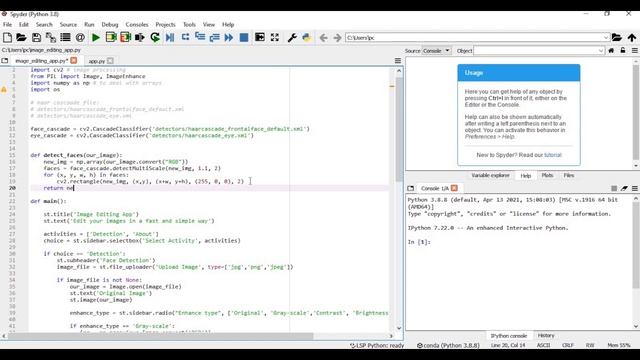
Task: Open the Source Console dropdown
Action: coord(436,51)
